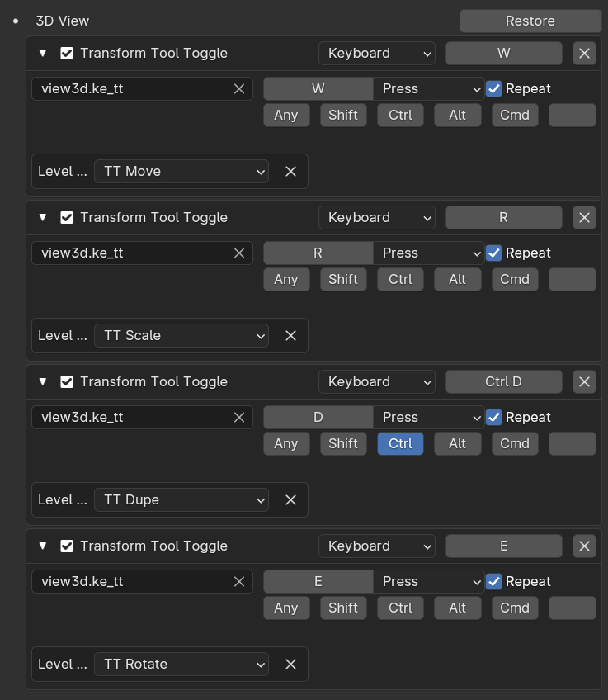Image resolution: width=608 pixels, height=700 pixels.
Task: Collapse the Ctrl D Transform Tool Toggle entry
Action: point(43,381)
